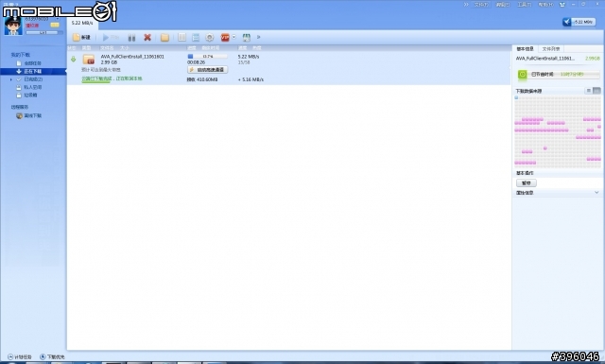Click the green offline-download status link
The image size is (605, 364).
pyautogui.click(x=112, y=78)
